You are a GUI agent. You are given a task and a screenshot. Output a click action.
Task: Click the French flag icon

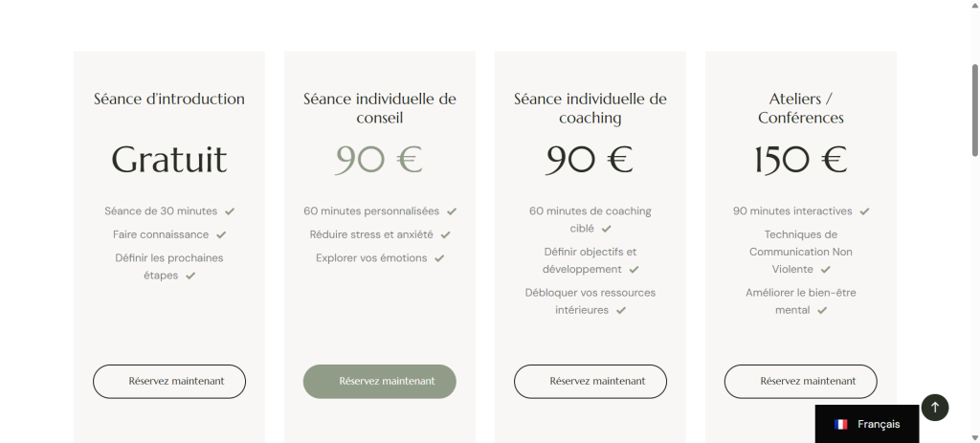(x=841, y=424)
